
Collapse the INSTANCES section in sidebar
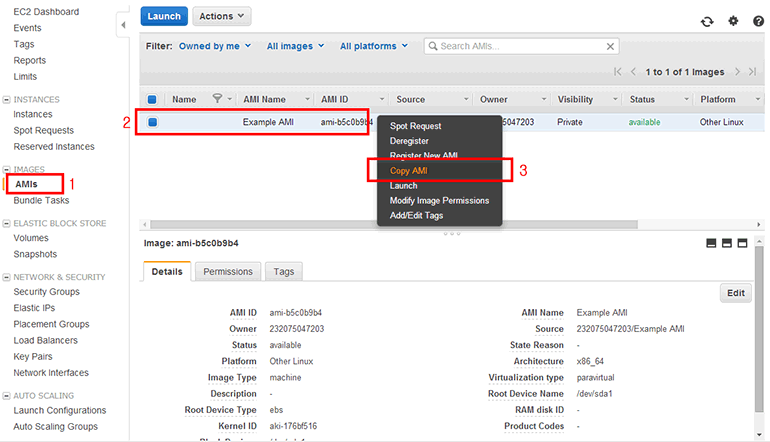[7, 100]
